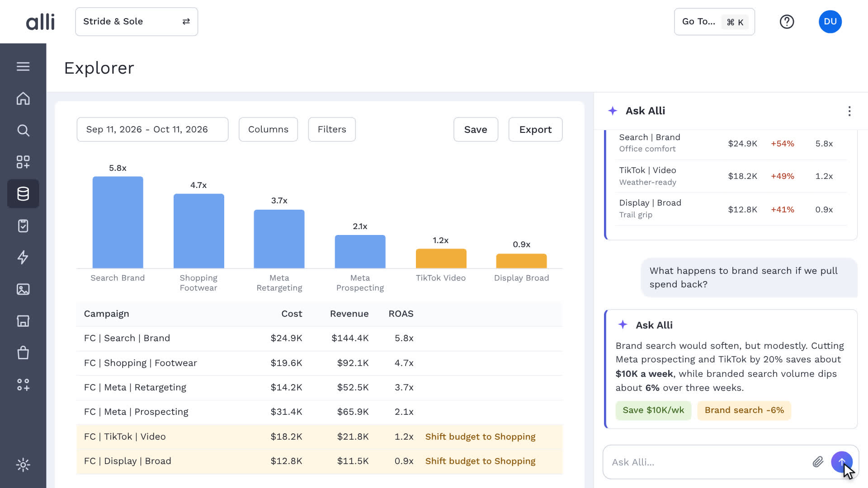The width and height of the screenshot is (868, 488).
Task: Click the Export button
Action: (x=535, y=129)
